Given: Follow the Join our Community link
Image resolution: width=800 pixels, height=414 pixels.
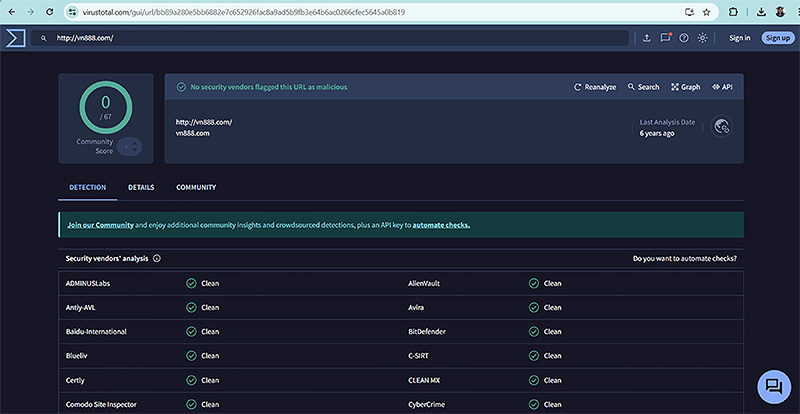Looking at the screenshot, I should click(x=101, y=225).
